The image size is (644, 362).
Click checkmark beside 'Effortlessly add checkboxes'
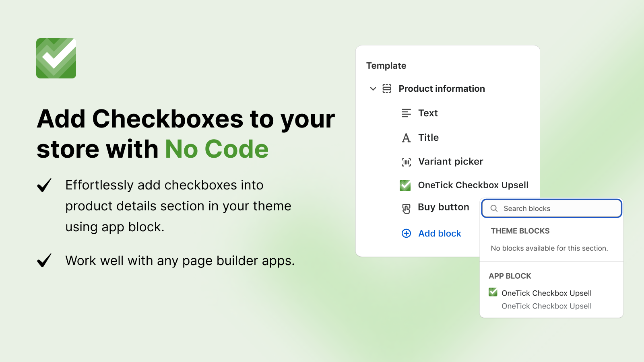click(44, 185)
